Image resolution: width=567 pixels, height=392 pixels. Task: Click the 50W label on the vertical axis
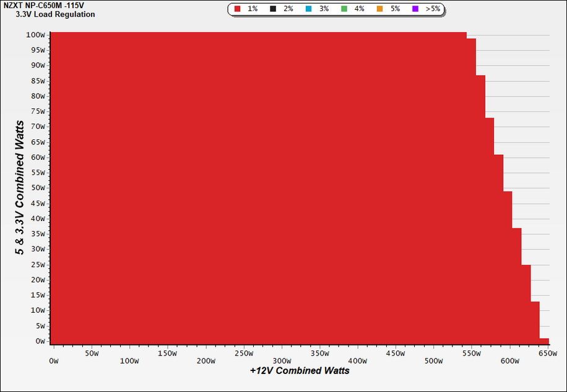37,188
